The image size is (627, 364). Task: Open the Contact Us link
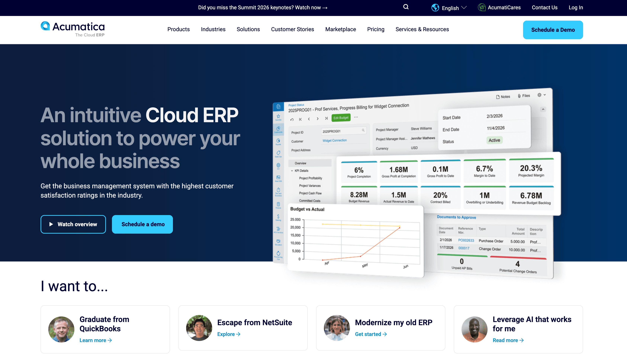coord(544,7)
